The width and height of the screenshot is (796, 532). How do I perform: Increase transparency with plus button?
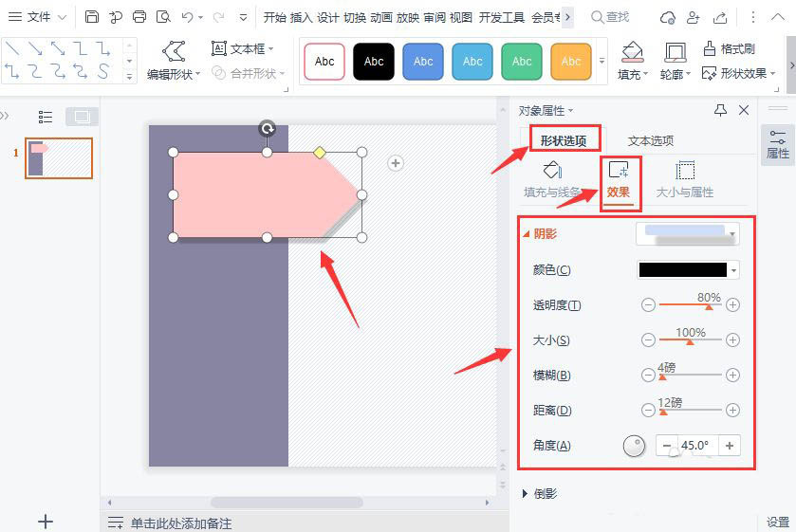732,304
